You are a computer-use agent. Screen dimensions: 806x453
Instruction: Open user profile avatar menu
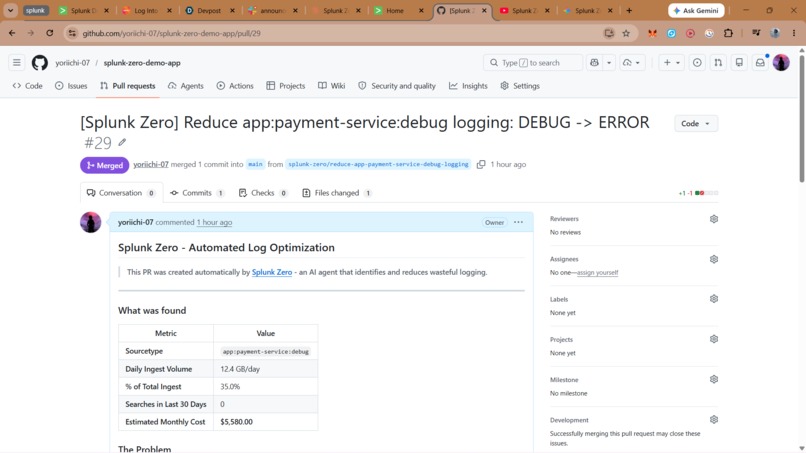[x=781, y=63]
